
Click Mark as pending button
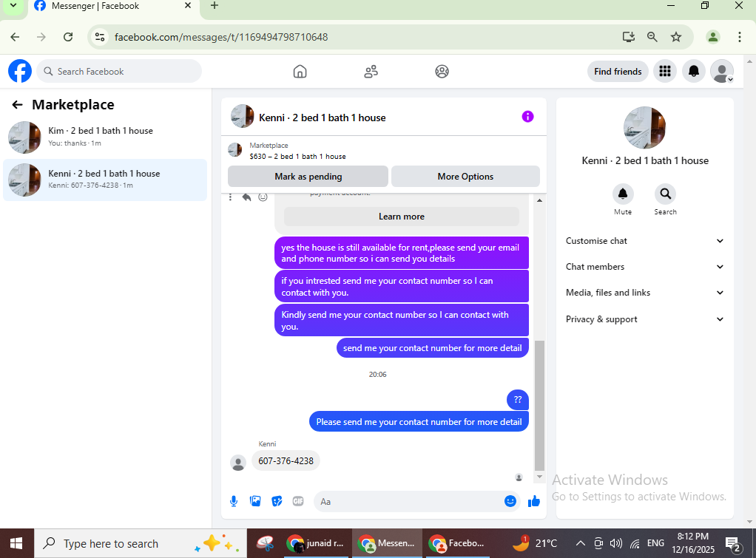pyautogui.click(x=308, y=177)
